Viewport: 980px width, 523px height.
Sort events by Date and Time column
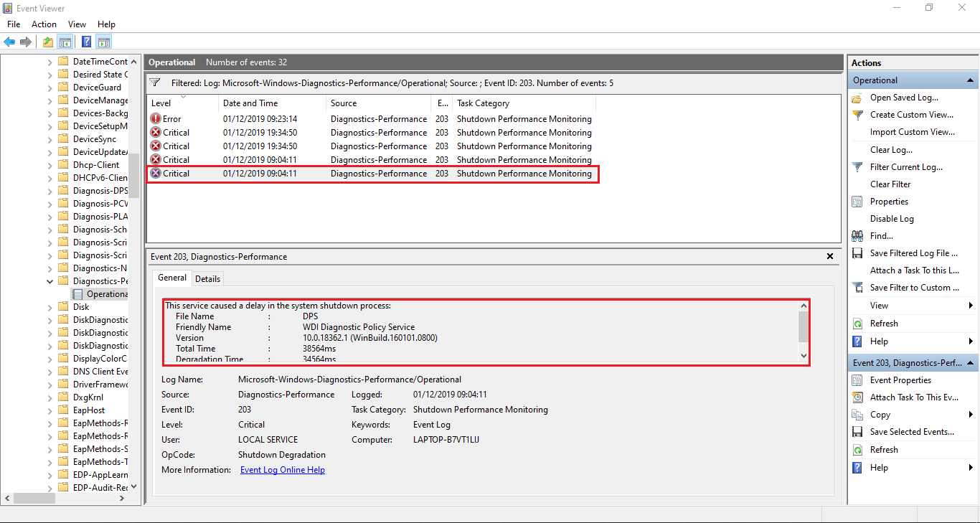[x=272, y=103]
